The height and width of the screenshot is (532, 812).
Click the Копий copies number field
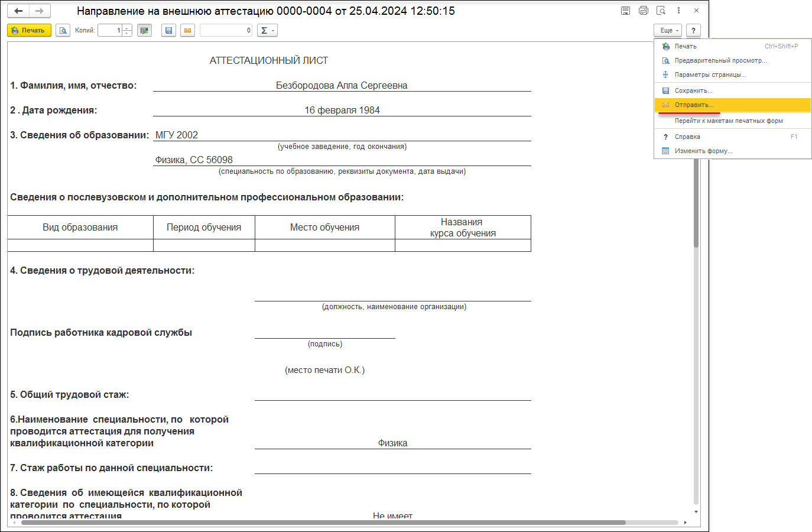point(110,30)
